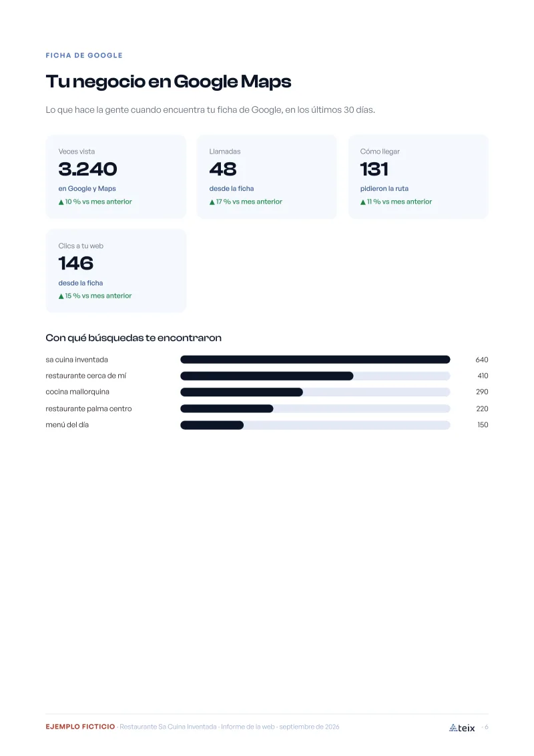534x756 pixels.
Task: Click the FICHA DE GOOGLE section label
Action: [84, 55]
